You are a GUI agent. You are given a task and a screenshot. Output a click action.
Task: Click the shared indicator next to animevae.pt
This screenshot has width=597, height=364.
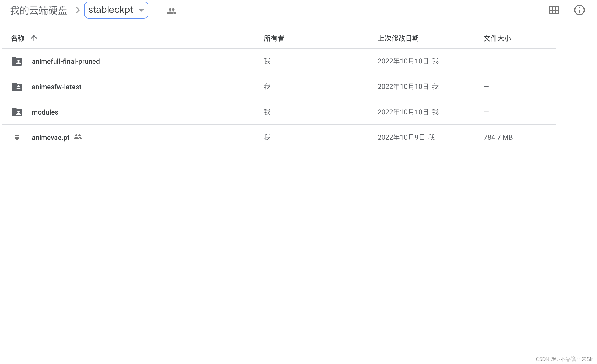[x=78, y=137]
